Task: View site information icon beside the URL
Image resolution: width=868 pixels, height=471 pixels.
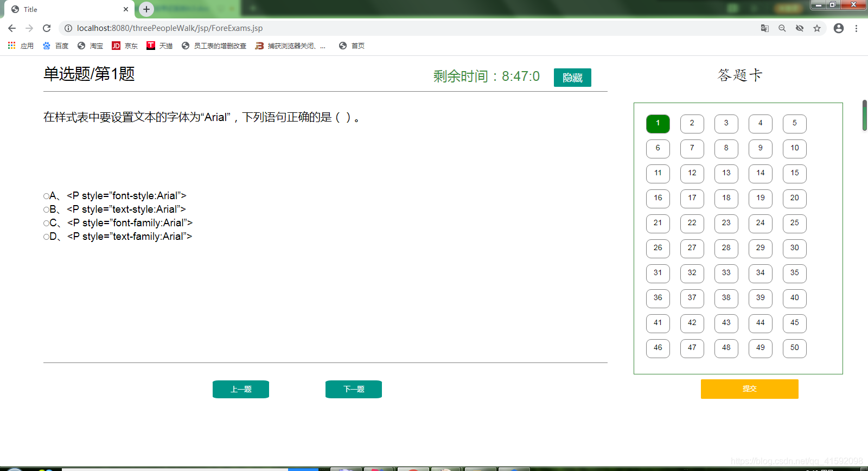Action: (68, 28)
